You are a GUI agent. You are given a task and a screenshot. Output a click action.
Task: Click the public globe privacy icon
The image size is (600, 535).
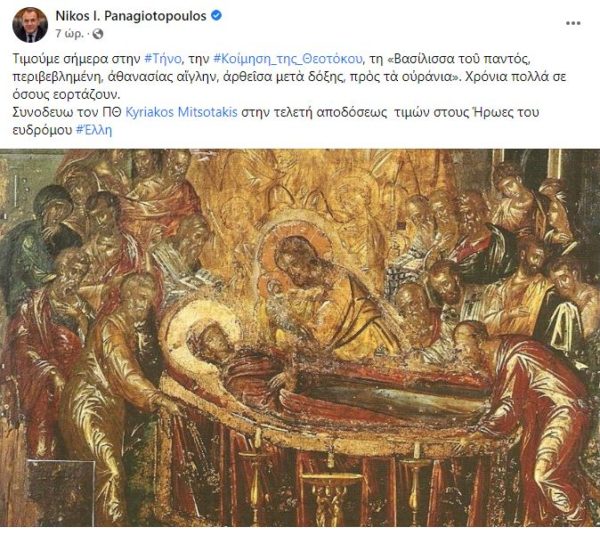[x=98, y=34]
